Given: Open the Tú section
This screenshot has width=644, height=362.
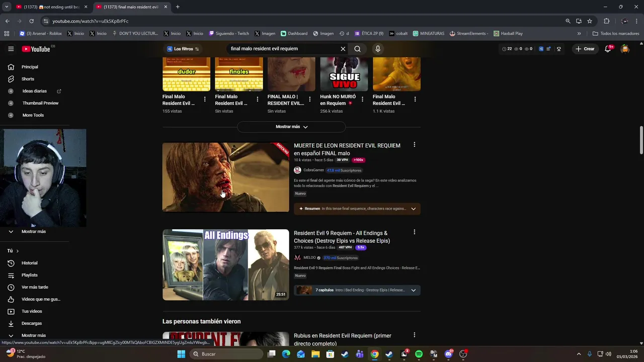Looking at the screenshot, I should pos(13,250).
